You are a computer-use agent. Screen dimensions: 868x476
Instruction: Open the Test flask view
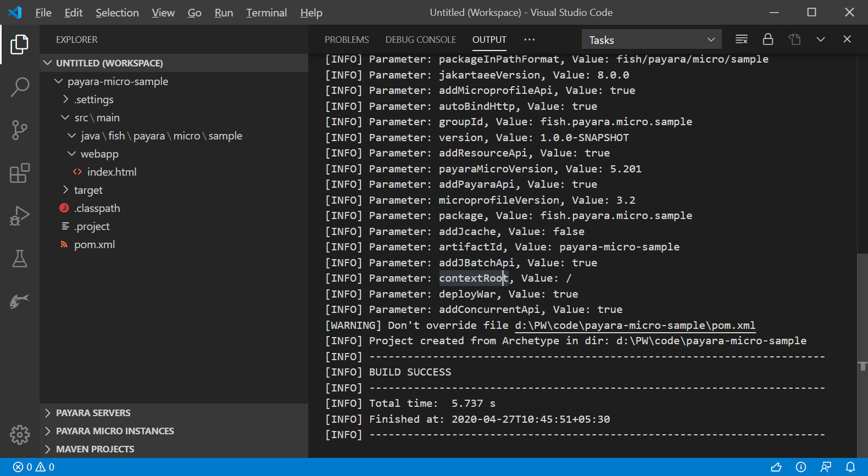pyautogui.click(x=20, y=259)
